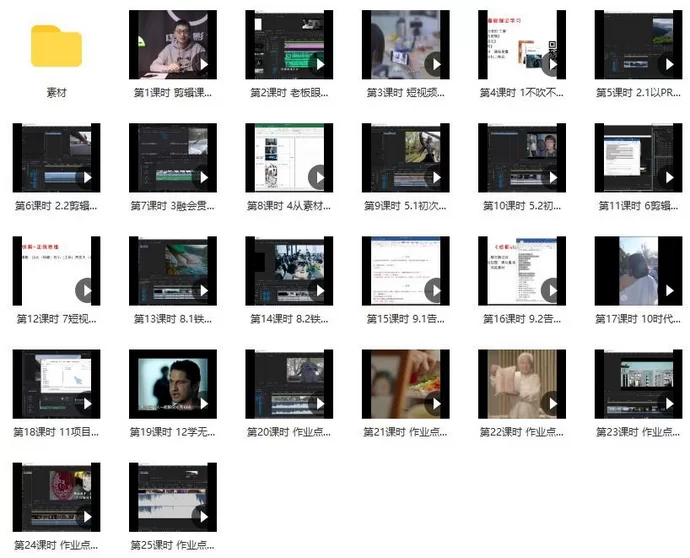Select the 第25课时 作业点 video thumbnail
Viewport: 690px width, 558px height.
tap(173, 497)
